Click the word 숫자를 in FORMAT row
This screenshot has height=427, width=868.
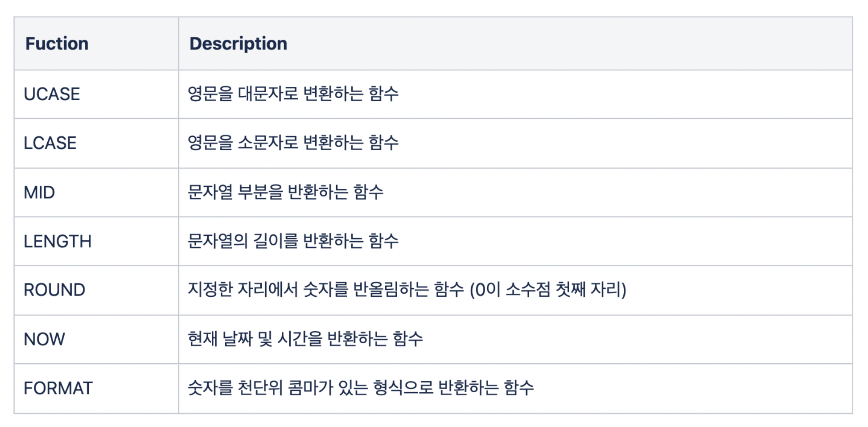pos(210,388)
